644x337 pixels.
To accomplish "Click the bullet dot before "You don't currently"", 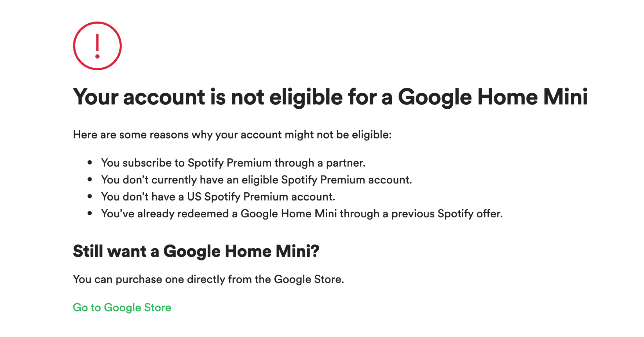I will pos(90,179).
